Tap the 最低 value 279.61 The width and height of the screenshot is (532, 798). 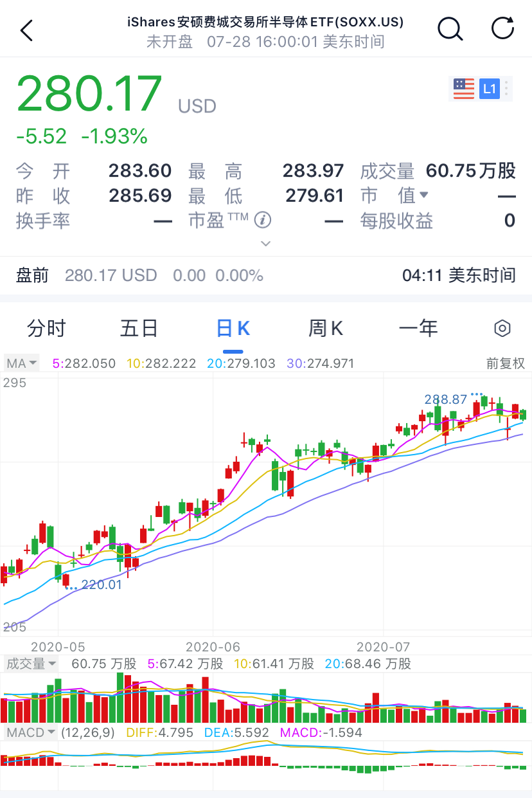pos(315,195)
